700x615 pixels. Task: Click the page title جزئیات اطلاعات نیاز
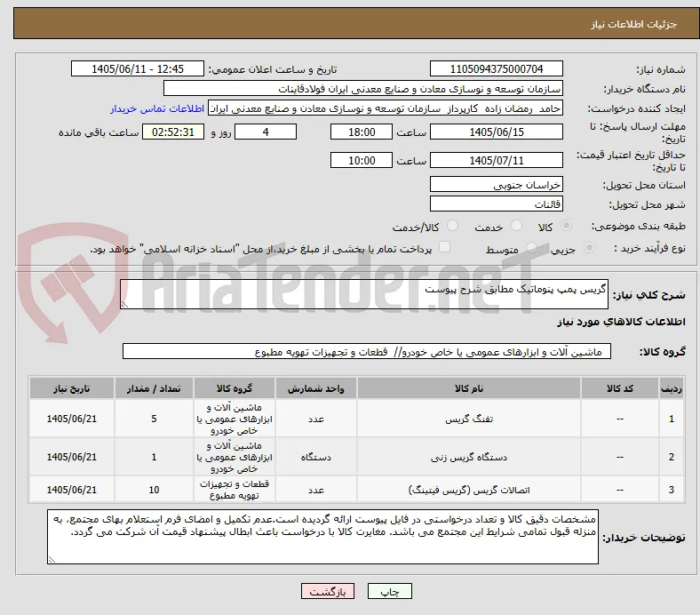click(x=633, y=24)
